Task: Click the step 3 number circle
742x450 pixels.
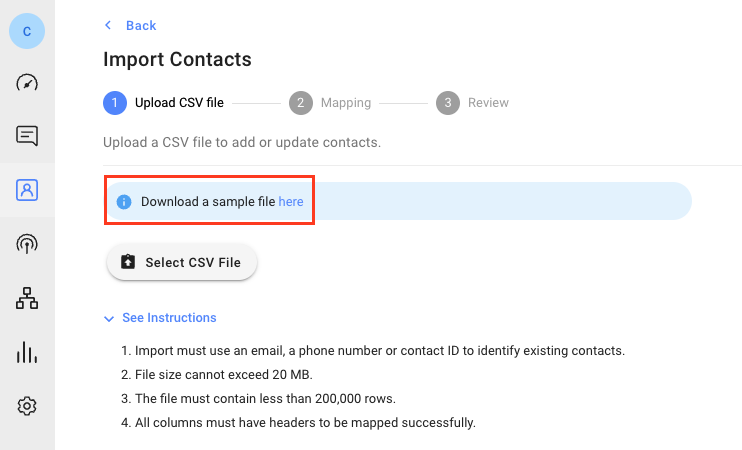Action: (x=448, y=103)
